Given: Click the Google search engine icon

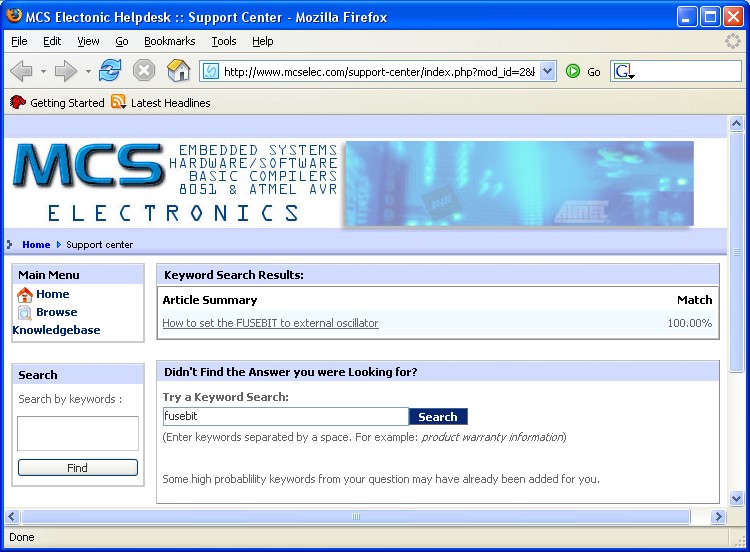Looking at the screenshot, I should click(624, 72).
